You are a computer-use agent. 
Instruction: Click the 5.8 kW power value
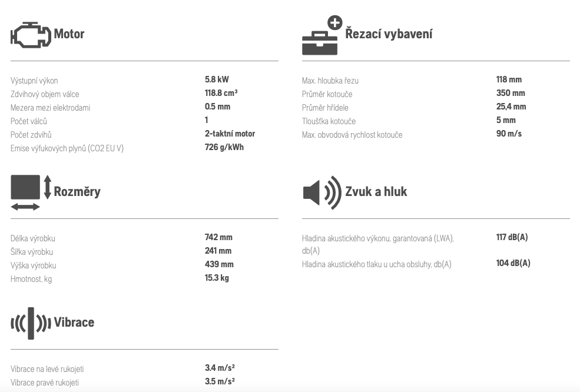pyautogui.click(x=217, y=79)
